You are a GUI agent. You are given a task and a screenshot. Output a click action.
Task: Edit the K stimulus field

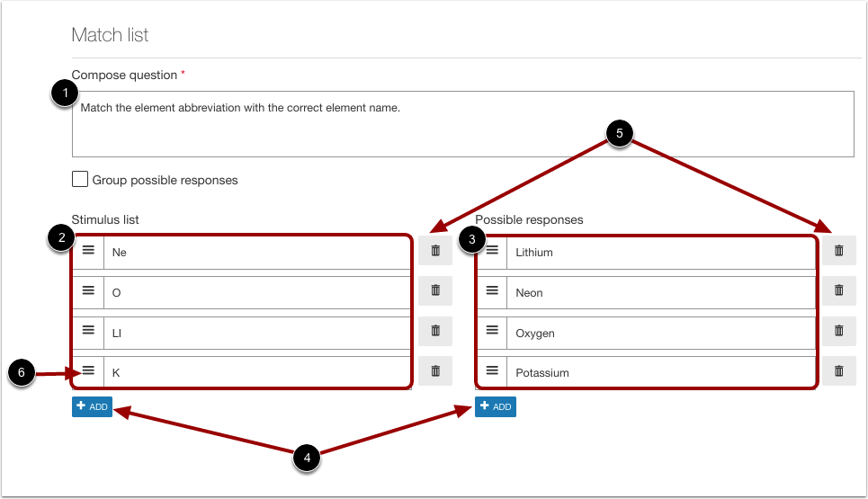(257, 372)
